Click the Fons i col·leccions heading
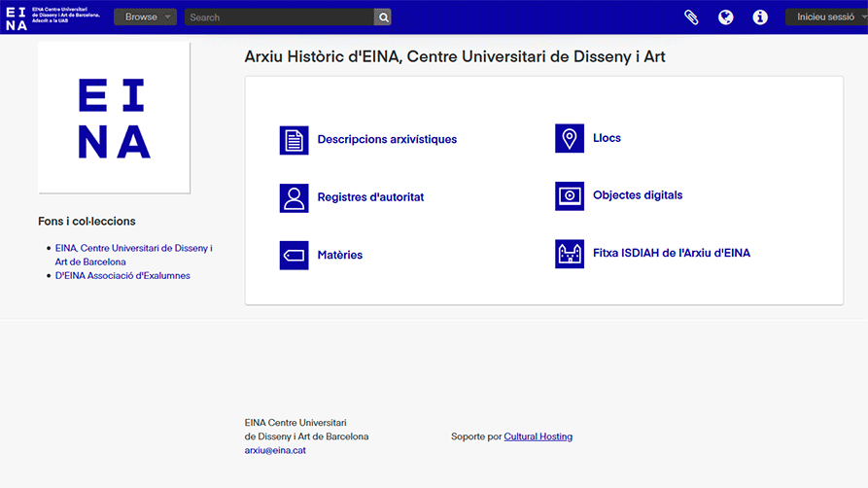 click(x=87, y=221)
